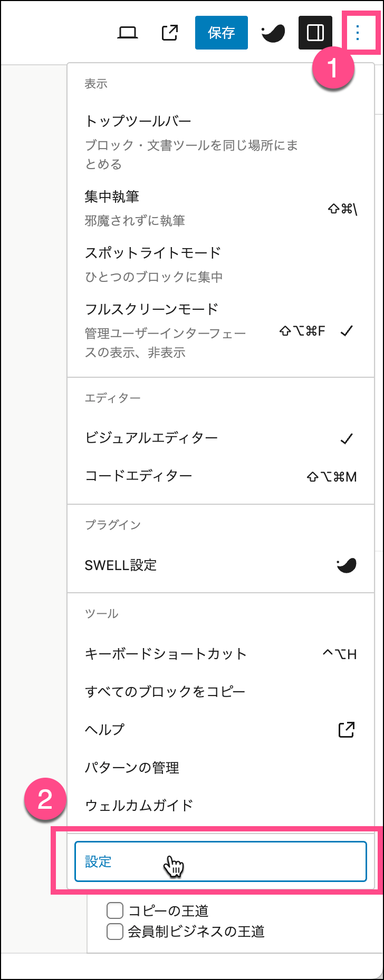This screenshot has height=980, width=384.
Task: Click the 設定 preferences item
Action: (x=220, y=861)
